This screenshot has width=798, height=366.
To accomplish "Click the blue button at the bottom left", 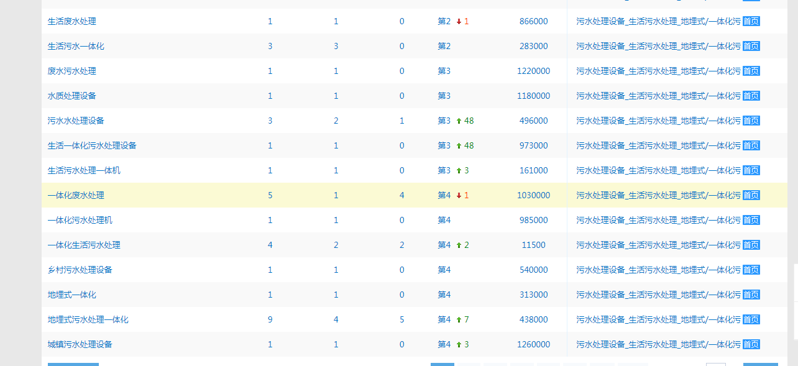I will pos(73,364).
